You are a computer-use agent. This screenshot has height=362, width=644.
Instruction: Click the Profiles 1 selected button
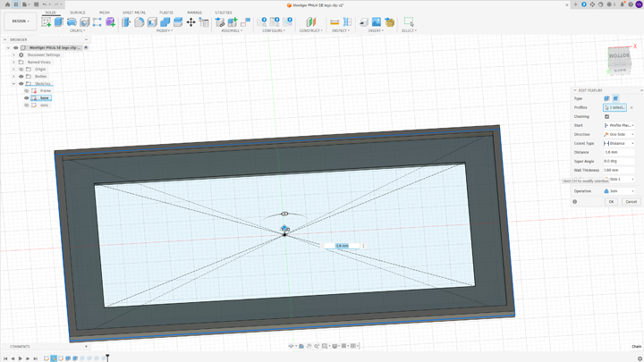pyautogui.click(x=614, y=107)
